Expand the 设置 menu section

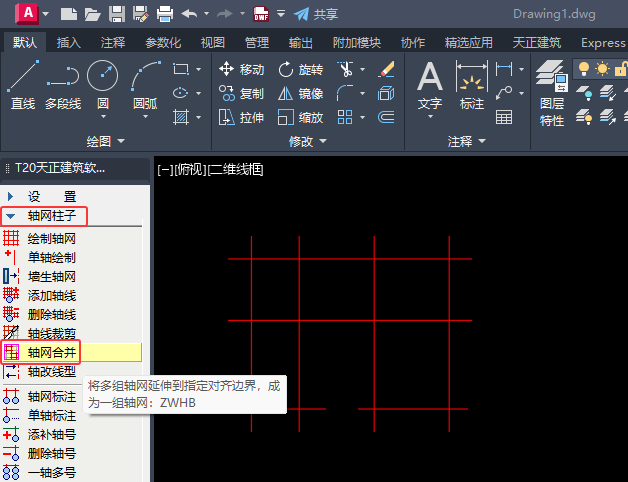[x=10, y=196]
